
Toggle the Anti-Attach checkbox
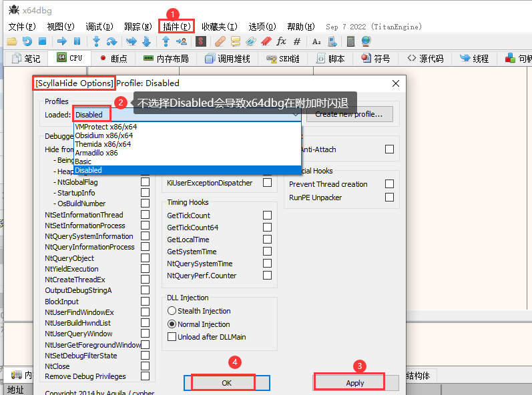390,149
